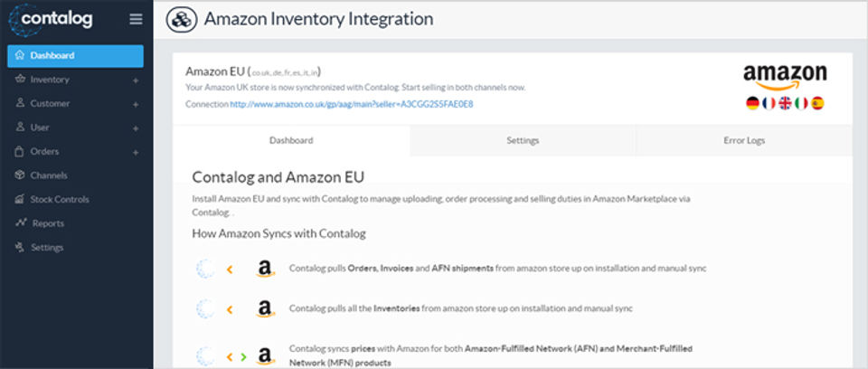
Task: Expand the Orders menu plus sign
Action: point(136,152)
